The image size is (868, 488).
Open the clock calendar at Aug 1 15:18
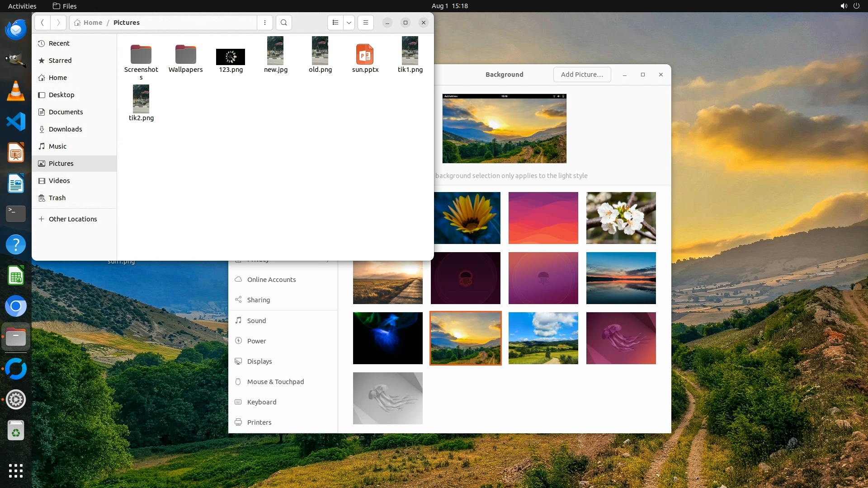tap(449, 6)
